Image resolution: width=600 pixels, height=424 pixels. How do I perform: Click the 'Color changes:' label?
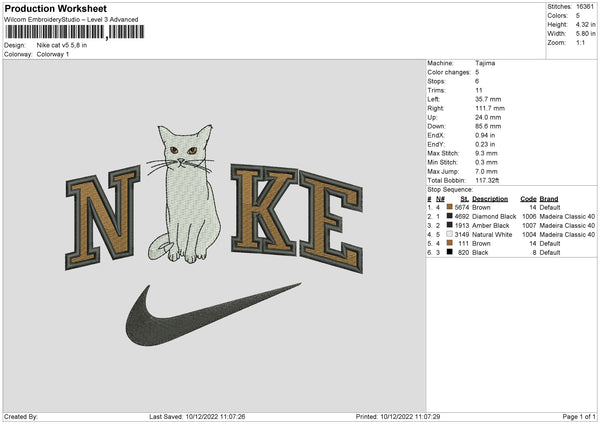click(x=449, y=72)
